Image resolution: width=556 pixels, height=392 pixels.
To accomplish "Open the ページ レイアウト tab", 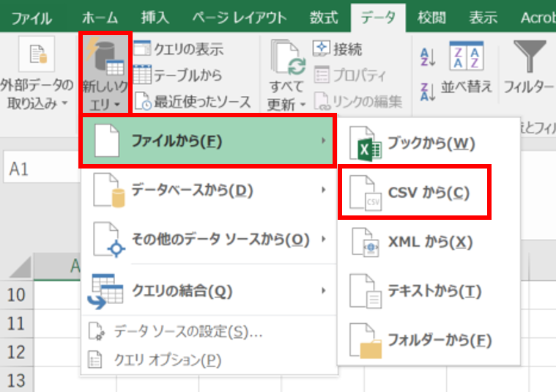I will click(x=240, y=18).
